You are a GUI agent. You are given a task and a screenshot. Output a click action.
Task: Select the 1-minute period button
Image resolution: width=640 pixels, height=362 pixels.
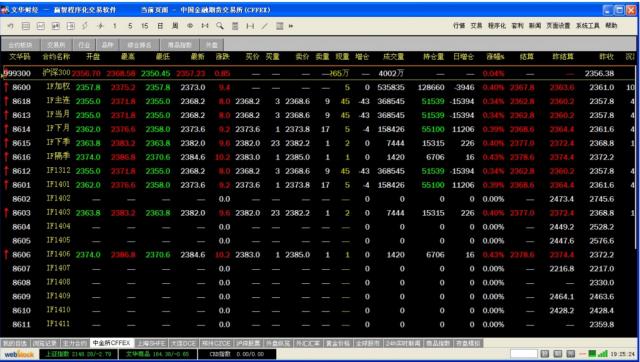(x=115, y=26)
